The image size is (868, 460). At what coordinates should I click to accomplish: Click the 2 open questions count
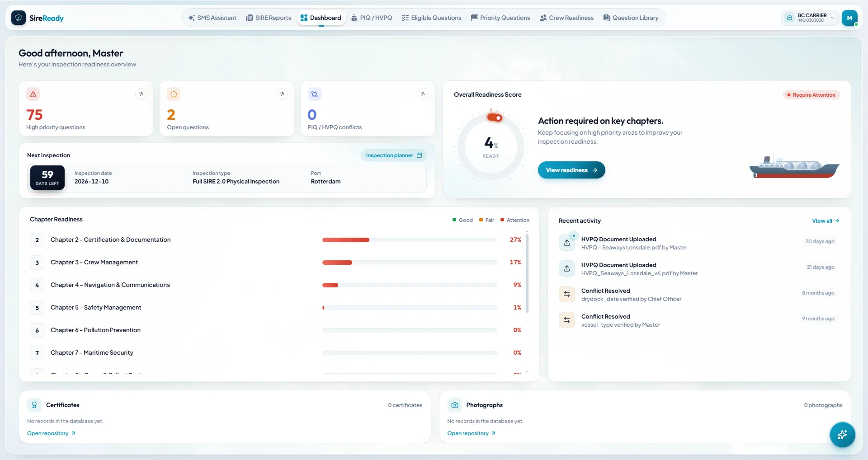click(x=171, y=115)
